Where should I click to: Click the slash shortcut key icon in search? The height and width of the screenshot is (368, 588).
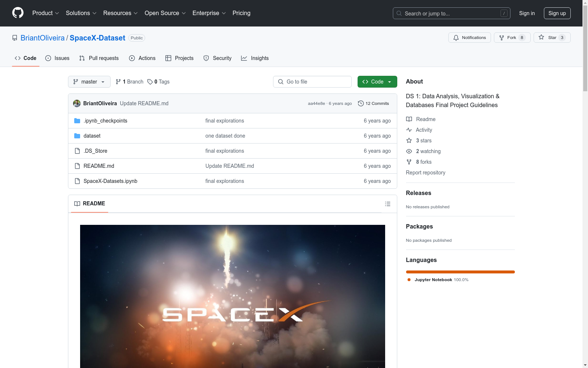[504, 13]
